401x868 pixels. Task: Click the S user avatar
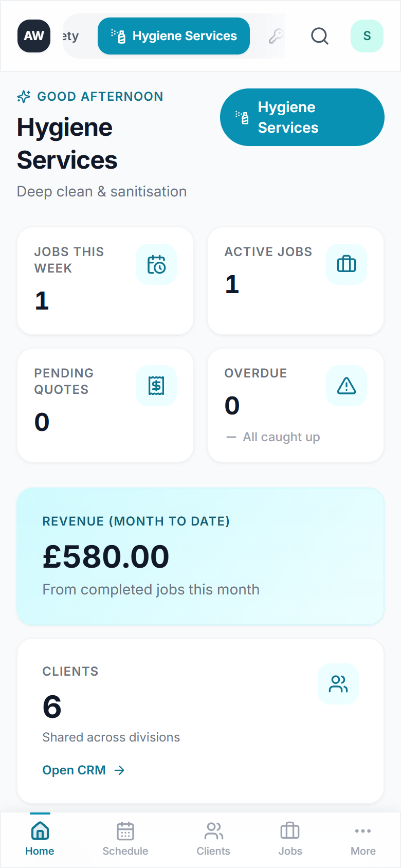click(x=367, y=36)
